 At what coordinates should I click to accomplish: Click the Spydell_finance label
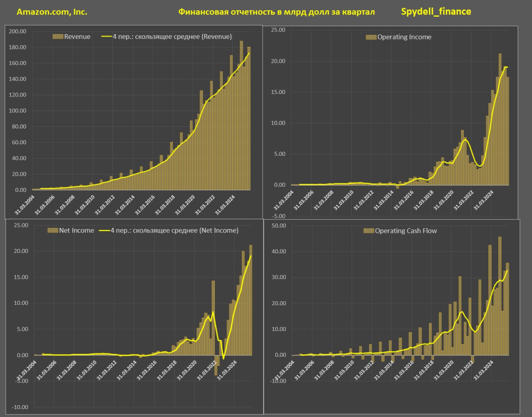436,12
